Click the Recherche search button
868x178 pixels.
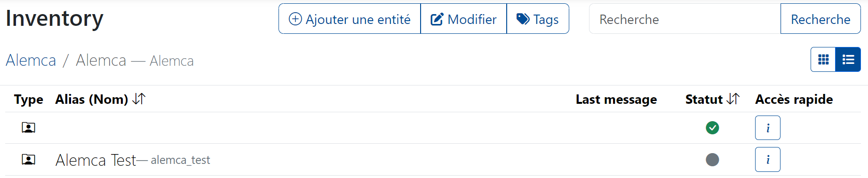pos(820,19)
